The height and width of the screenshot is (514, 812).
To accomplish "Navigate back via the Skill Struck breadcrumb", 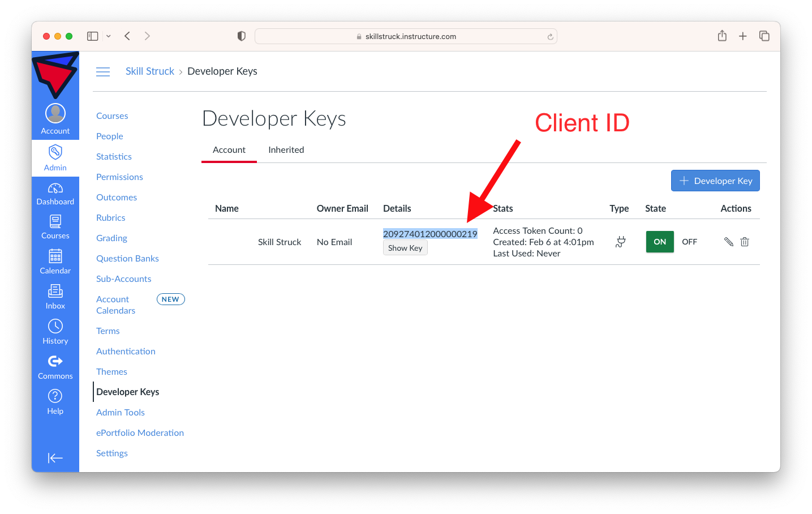I will [x=149, y=71].
